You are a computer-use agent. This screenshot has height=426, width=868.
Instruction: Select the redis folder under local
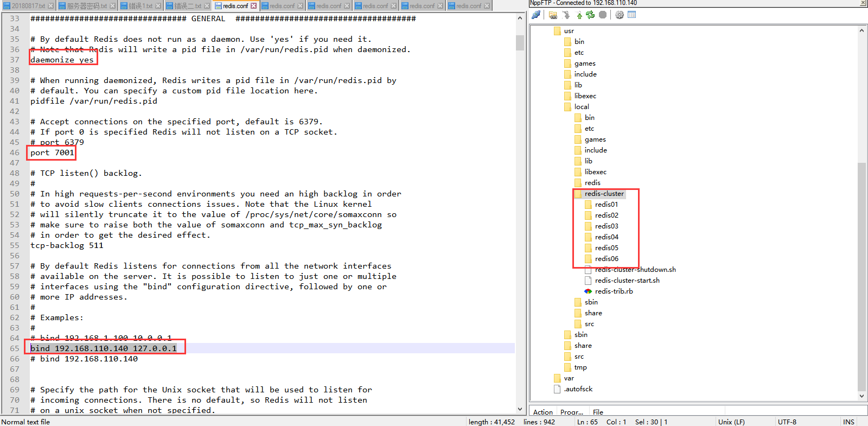pos(592,183)
